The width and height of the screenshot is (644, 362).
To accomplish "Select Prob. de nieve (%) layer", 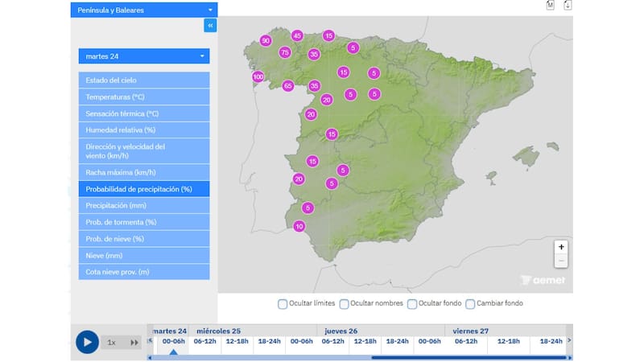I will click(144, 239).
